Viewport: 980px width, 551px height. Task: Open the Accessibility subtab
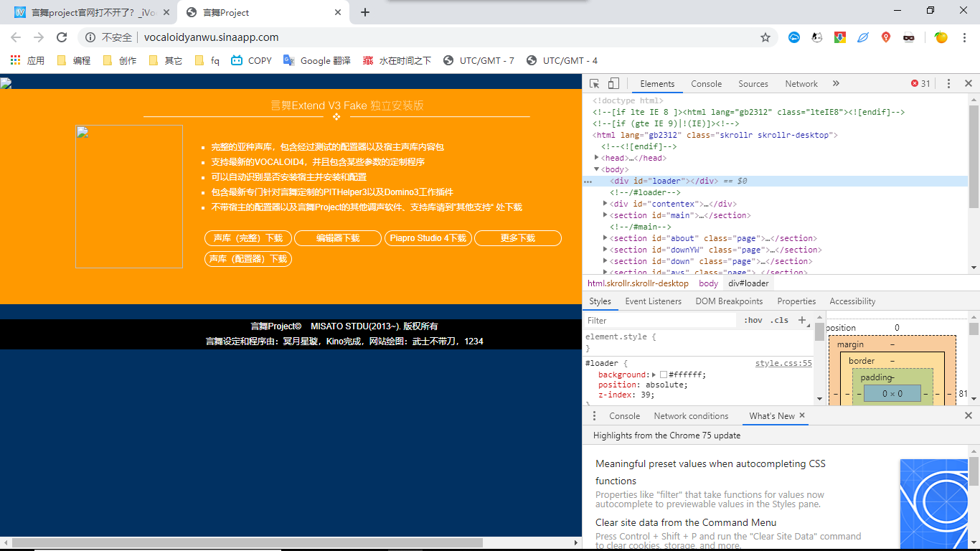[x=852, y=301]
